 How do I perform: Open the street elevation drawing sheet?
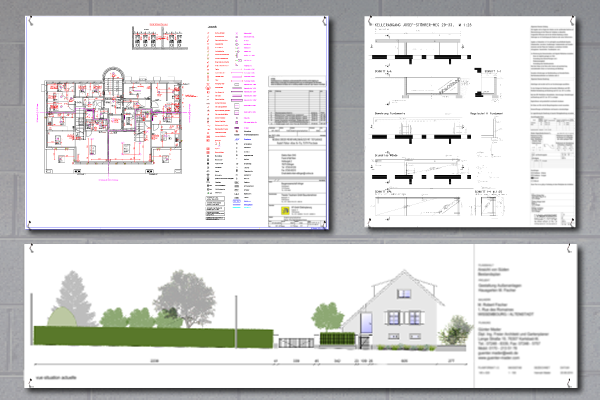coord(300,308)
